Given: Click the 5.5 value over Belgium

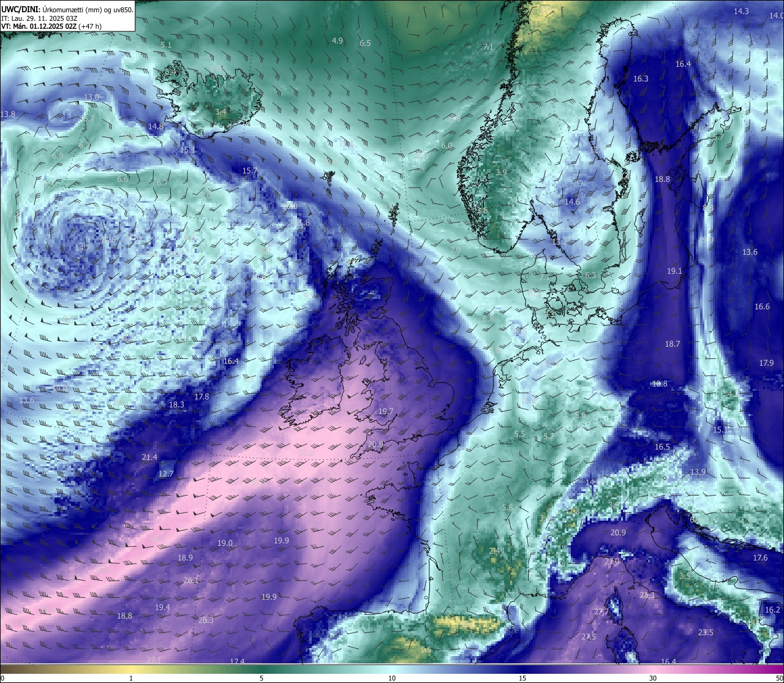Looking at the screenshot, I should tap(519, 434).
